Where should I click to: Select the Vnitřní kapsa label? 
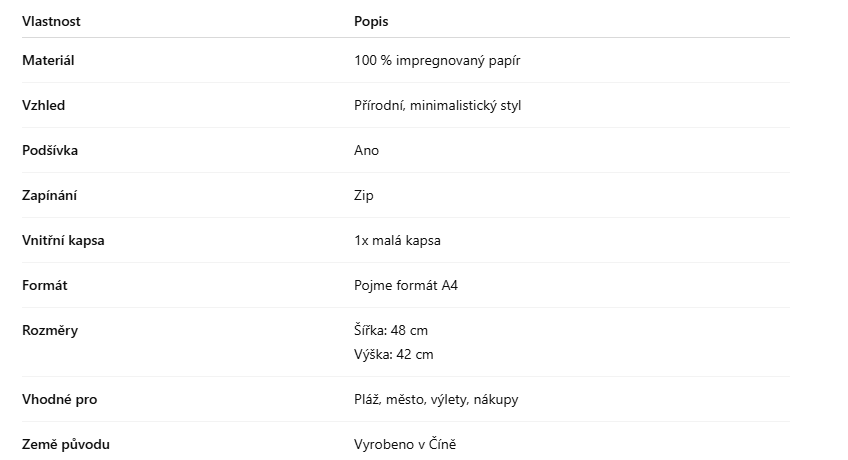tap(63, 240)
